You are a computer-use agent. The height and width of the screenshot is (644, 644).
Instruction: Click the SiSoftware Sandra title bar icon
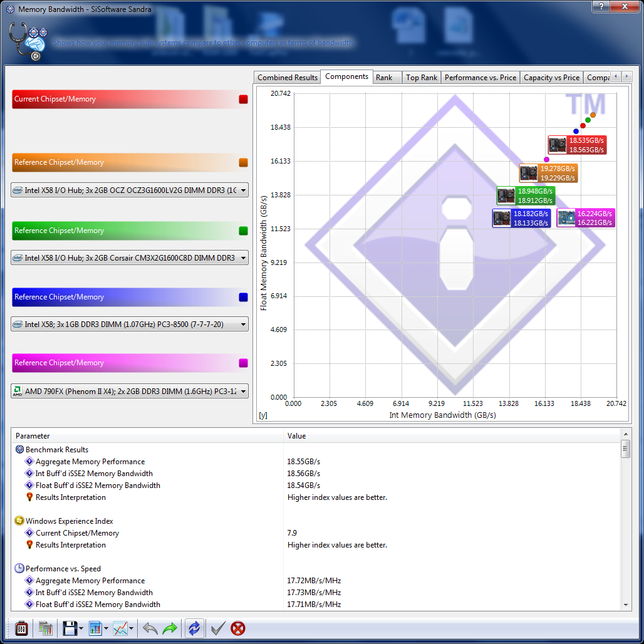(10, 9)
